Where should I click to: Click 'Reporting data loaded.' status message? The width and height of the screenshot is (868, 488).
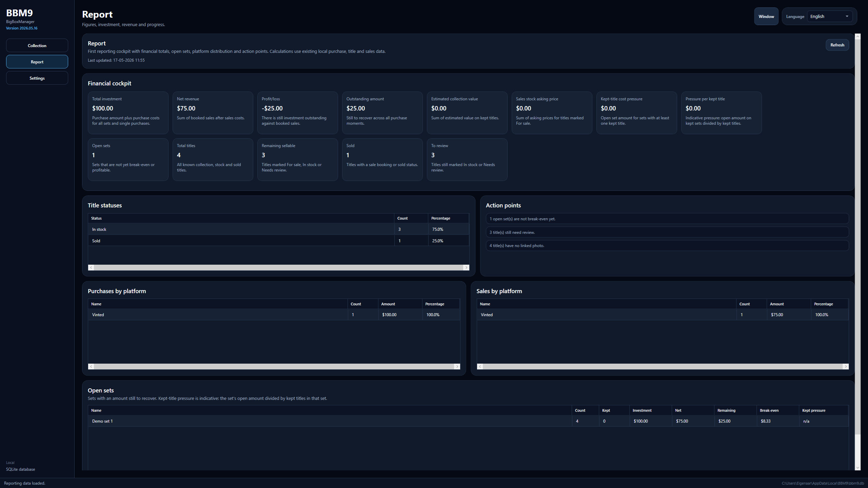pos(24,483)
